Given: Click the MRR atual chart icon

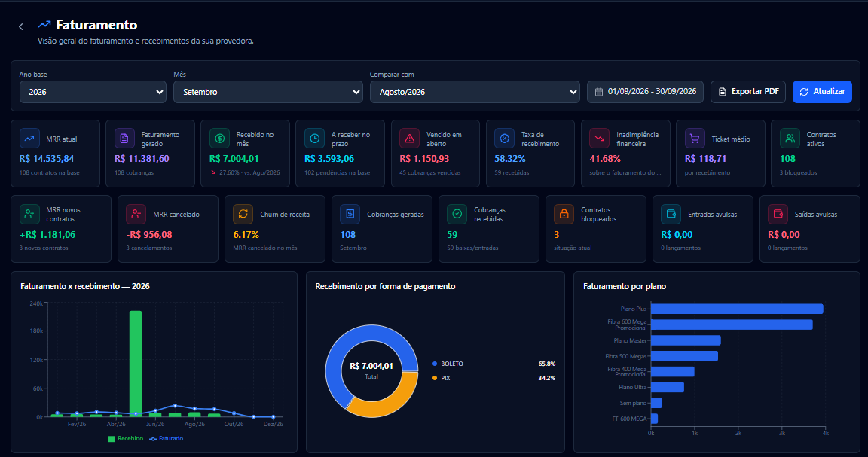Looking at the screenshot, I should pyautogui.click(x=29, y=139).
